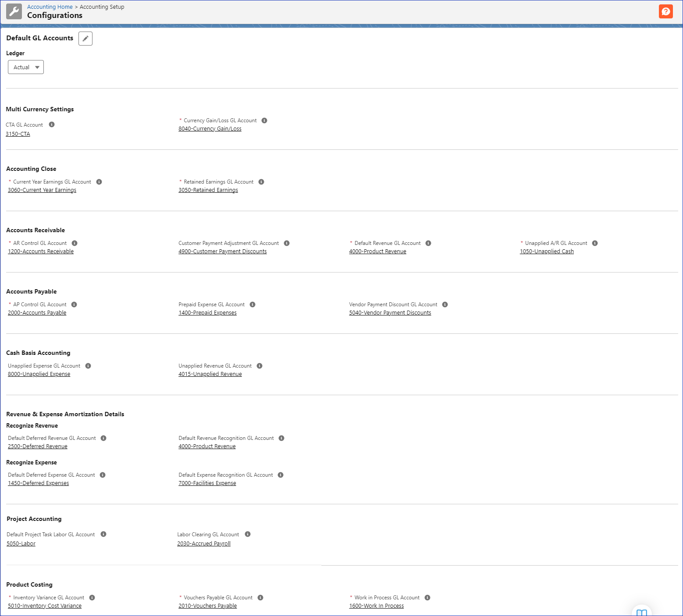683x616 pixels.
Task: Click info icon next to CTA GL Account
Action: [52, 124]
